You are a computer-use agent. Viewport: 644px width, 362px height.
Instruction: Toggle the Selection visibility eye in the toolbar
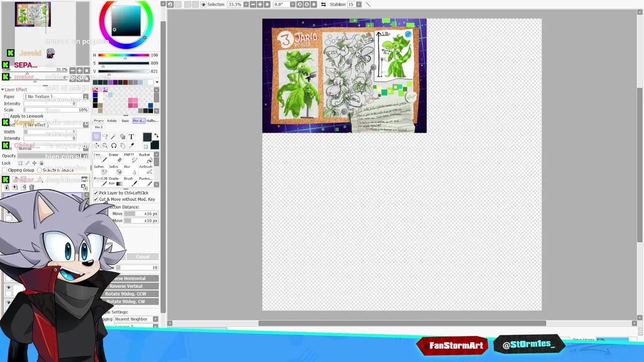pyautogui.click(x=204, y=4)
